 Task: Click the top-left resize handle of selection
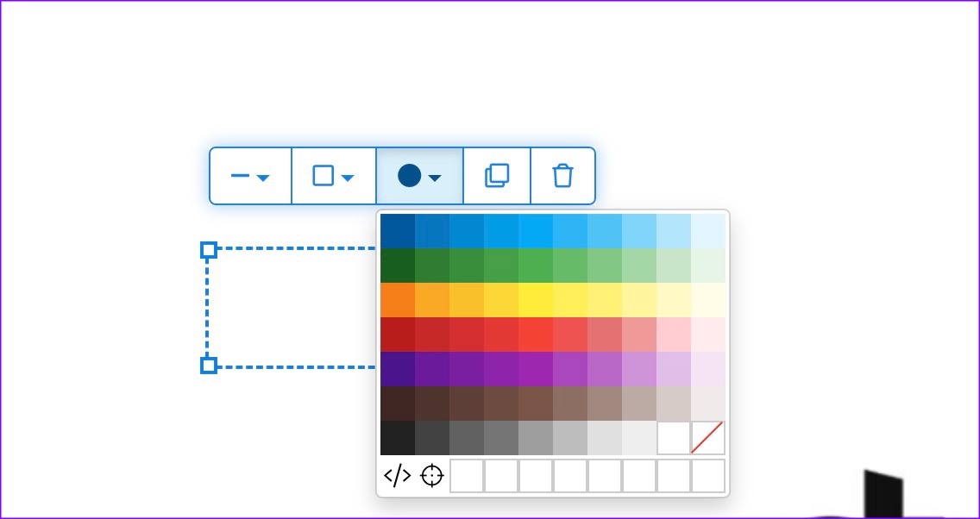209,250
